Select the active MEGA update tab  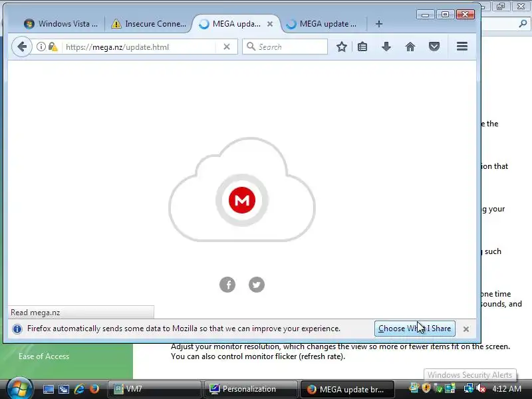(236, 24)
